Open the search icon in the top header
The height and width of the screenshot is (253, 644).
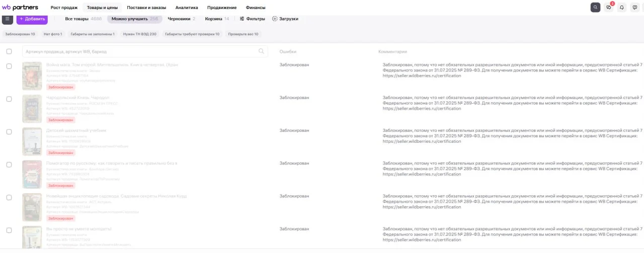[x=595, y=8]
